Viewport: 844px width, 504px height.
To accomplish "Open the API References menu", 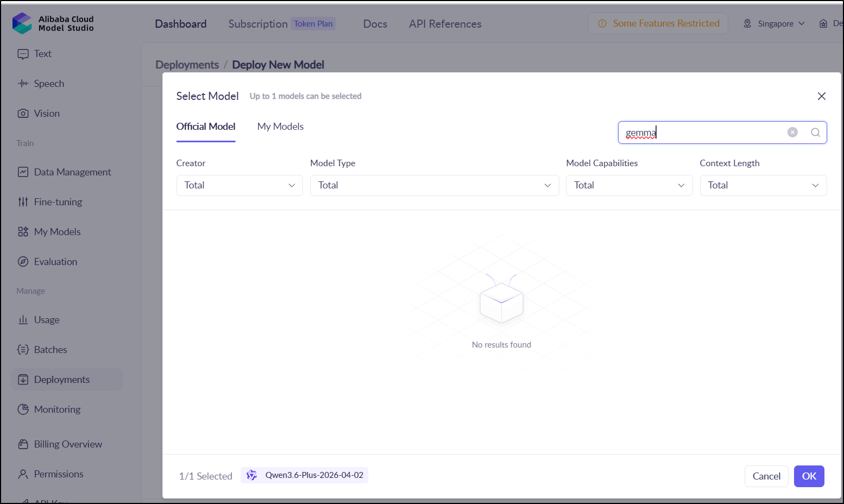I will [445, 24].
